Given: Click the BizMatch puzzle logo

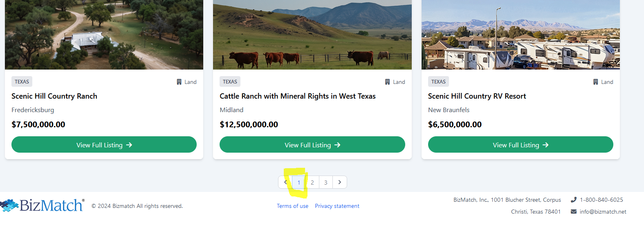Looking at the screenshot, I should coord(10,205).
